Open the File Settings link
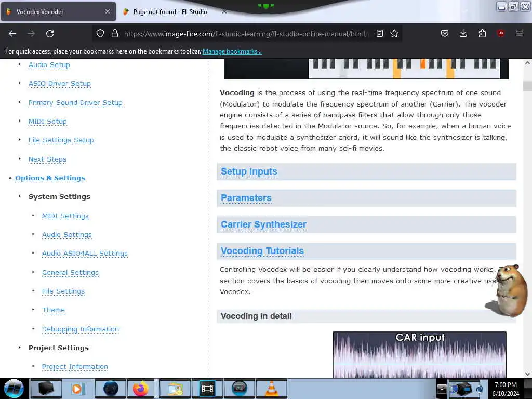Screen dimensions: 532x399 click(63, 291)
